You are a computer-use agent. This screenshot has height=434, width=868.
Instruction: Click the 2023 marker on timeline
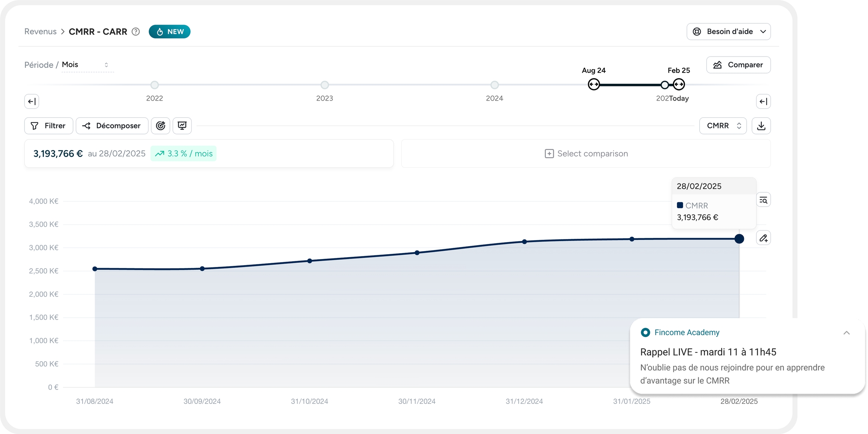pyautogui.click(x=324, y=85)
